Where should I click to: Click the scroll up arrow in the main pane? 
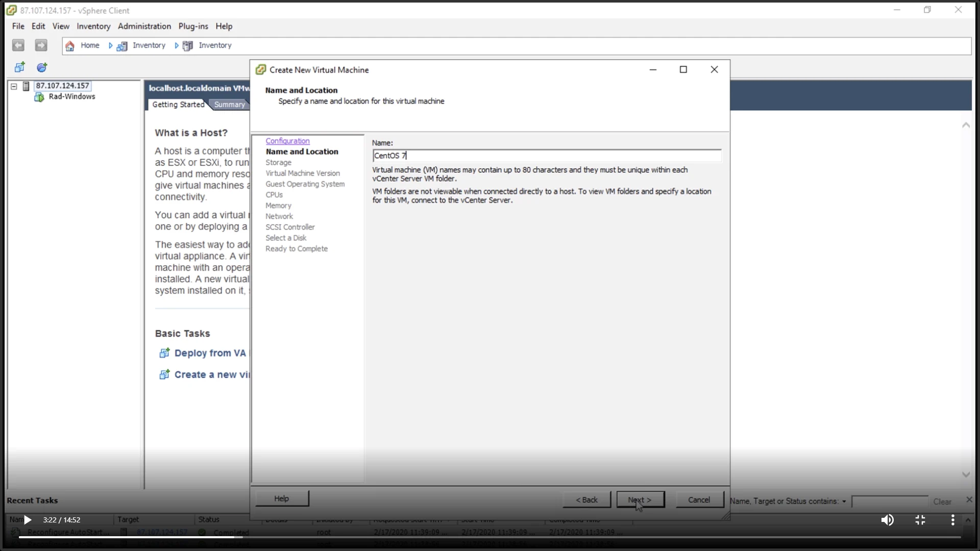pyautogui.click(x=966, y=125)
